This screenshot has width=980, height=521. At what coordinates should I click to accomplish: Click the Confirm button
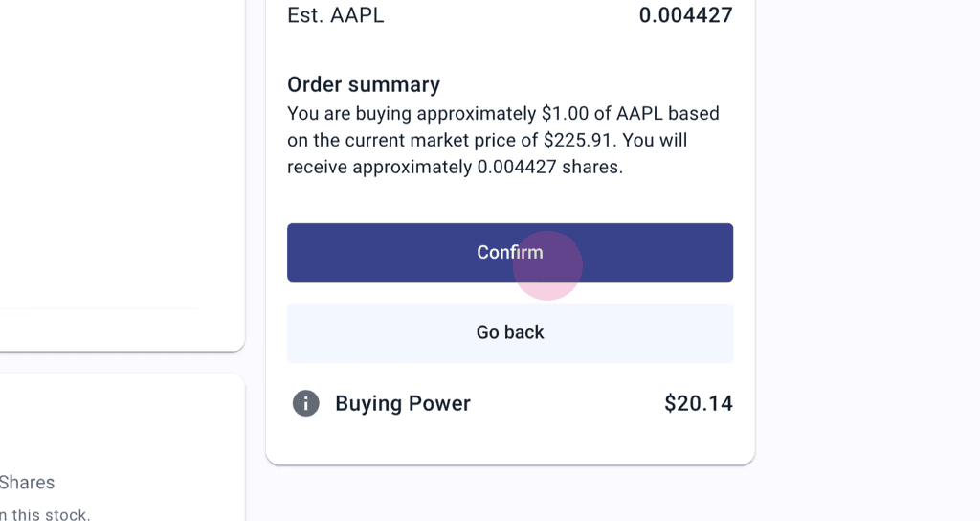pyautogui.click(x=510, y=253)
